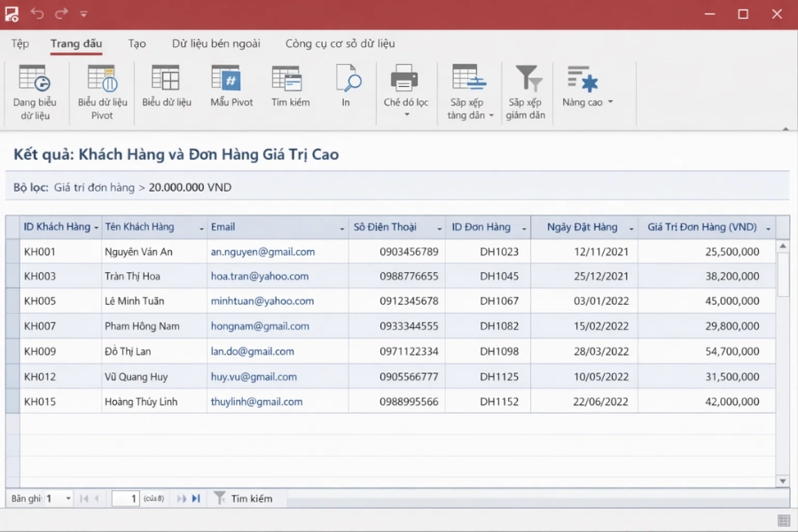
Task: Open Tên Khách Hàng column filter arrow
Action: coord(201,228)
